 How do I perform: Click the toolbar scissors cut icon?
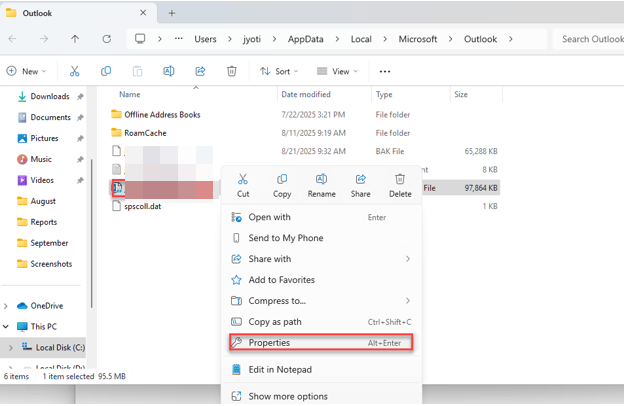[74, 72]
